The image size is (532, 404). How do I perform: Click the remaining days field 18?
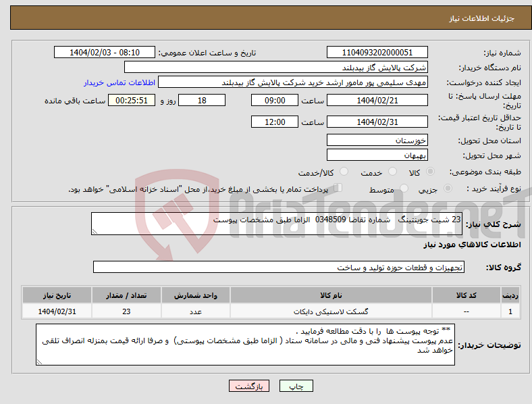click(x=202, y=100)
